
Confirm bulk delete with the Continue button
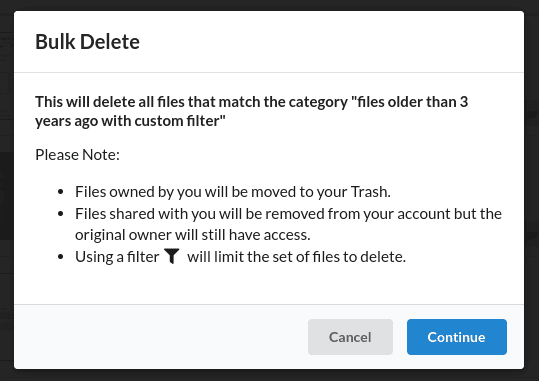(456, 337)
